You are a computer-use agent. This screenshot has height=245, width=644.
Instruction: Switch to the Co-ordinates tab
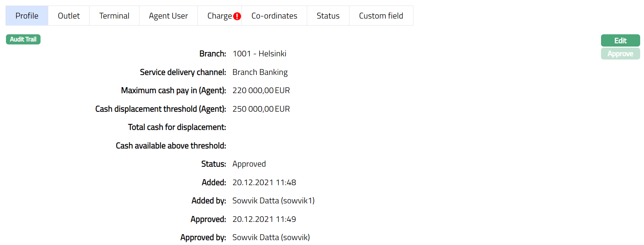274,16
